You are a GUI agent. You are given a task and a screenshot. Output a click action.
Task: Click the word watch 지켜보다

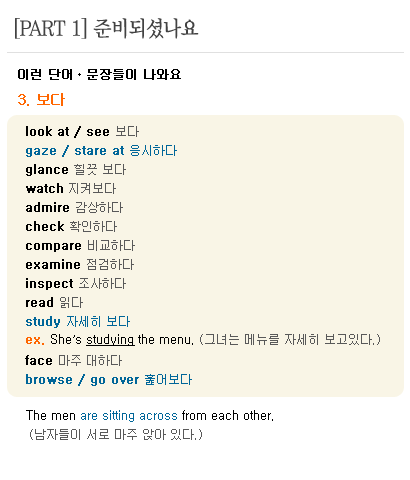tap(71, 189)
